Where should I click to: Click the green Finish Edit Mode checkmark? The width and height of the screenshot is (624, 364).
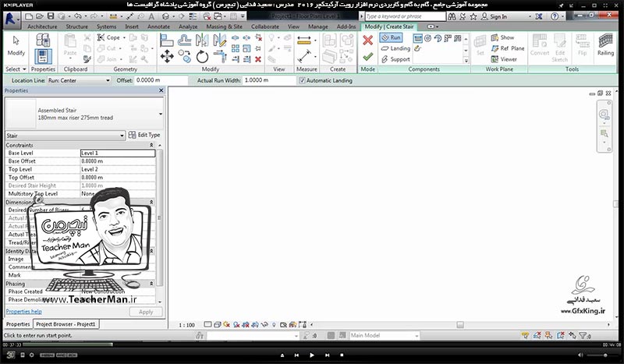pyautogui.click(x=367, y=56)
